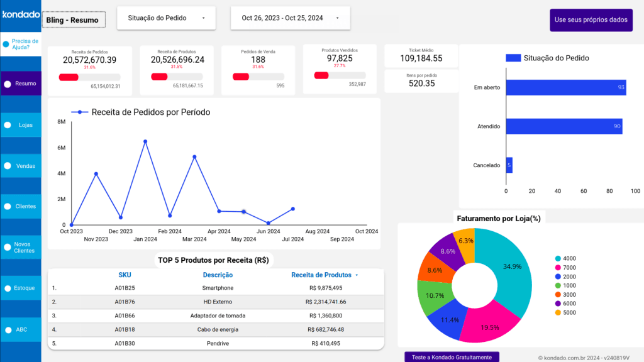Screen dimensions: 644x362
Task: Click the Kondado logo
Action: tap(21, 14)
